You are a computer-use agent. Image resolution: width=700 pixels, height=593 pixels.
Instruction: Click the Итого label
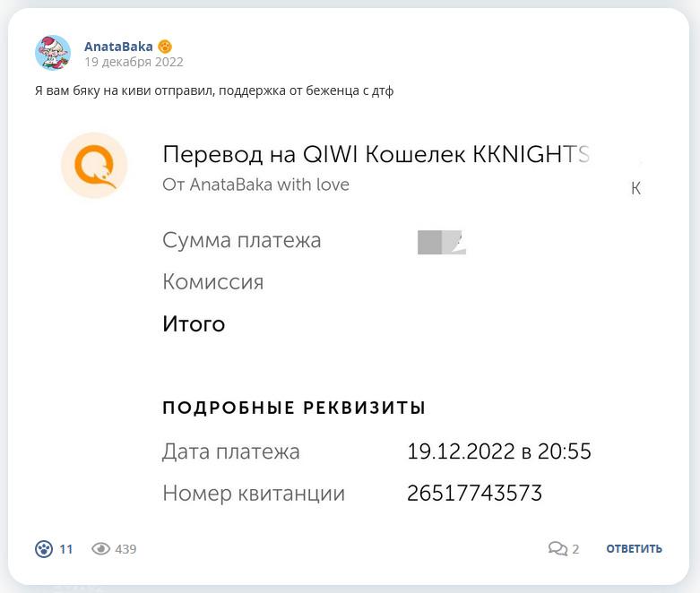click(194, 324)
